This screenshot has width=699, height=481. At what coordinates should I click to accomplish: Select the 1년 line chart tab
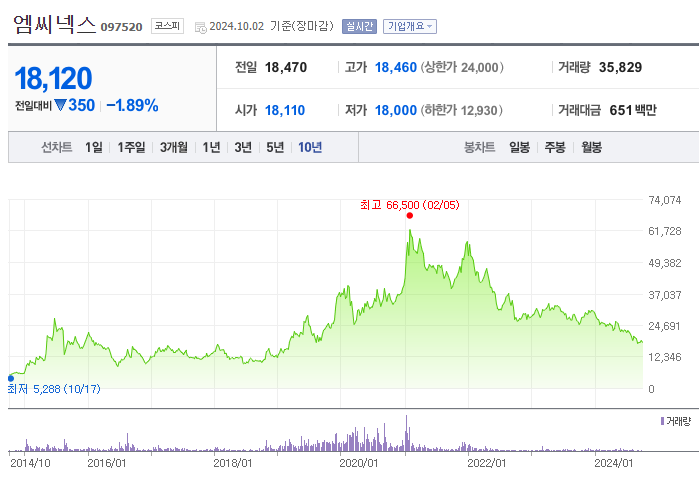211,147
